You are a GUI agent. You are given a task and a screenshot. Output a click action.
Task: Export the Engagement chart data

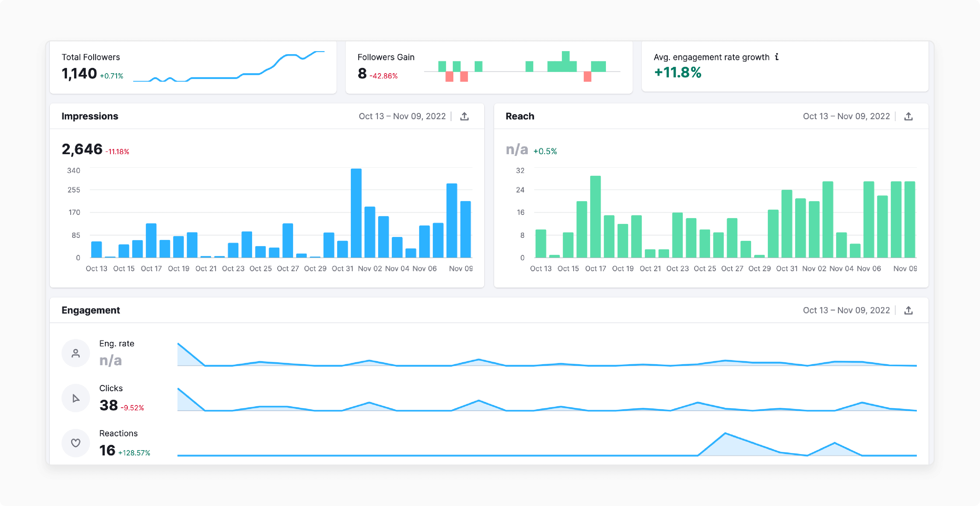[x=909, y=310]
